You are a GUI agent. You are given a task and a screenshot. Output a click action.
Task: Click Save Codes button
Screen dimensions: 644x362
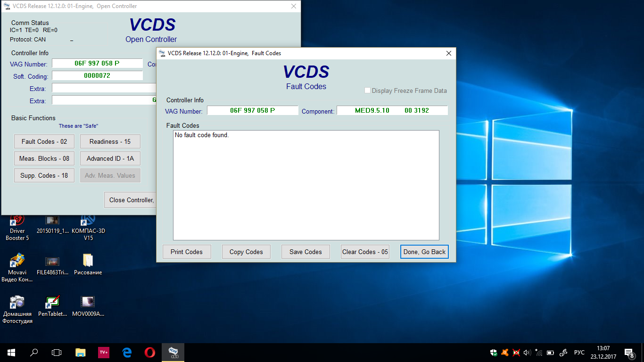pyautogui.click(x=305, y=252)
